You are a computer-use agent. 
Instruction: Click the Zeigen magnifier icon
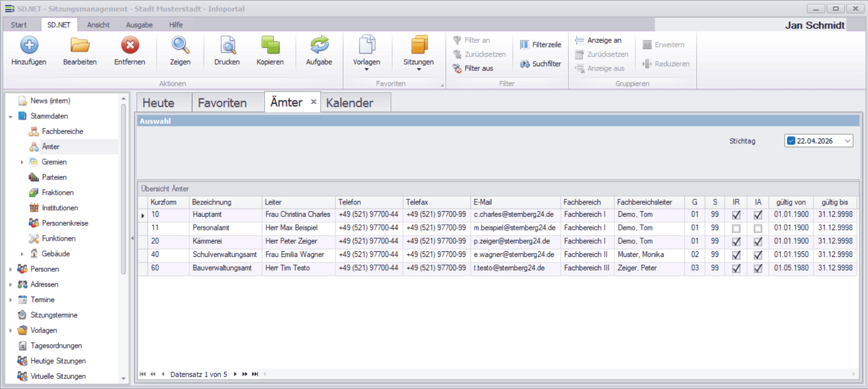(x=180, y=45)
